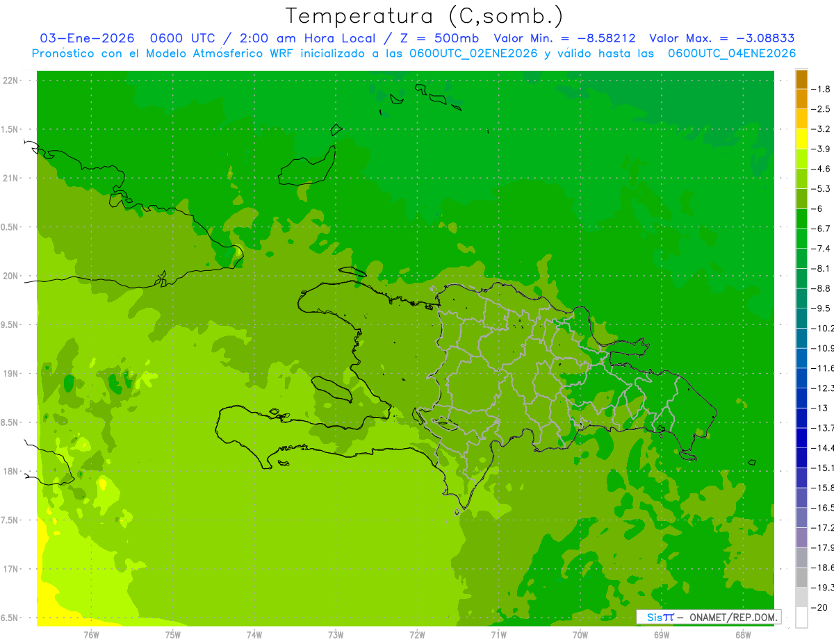834x644 pixels.
Task: Click the "0600 UTC" time label
Action: (182, 38)
